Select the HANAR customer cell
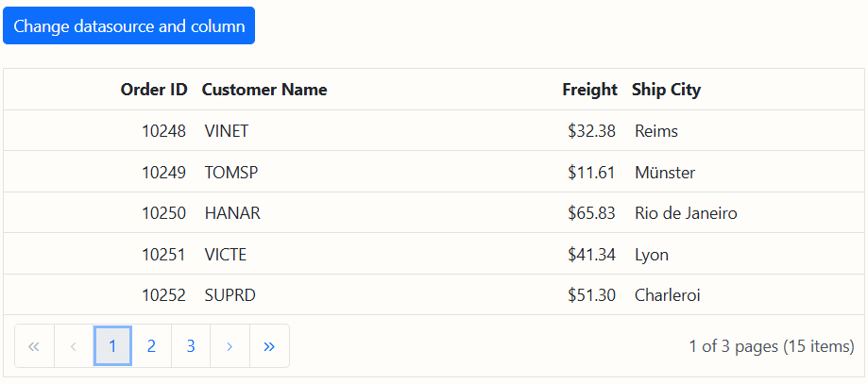 [232, 213]
